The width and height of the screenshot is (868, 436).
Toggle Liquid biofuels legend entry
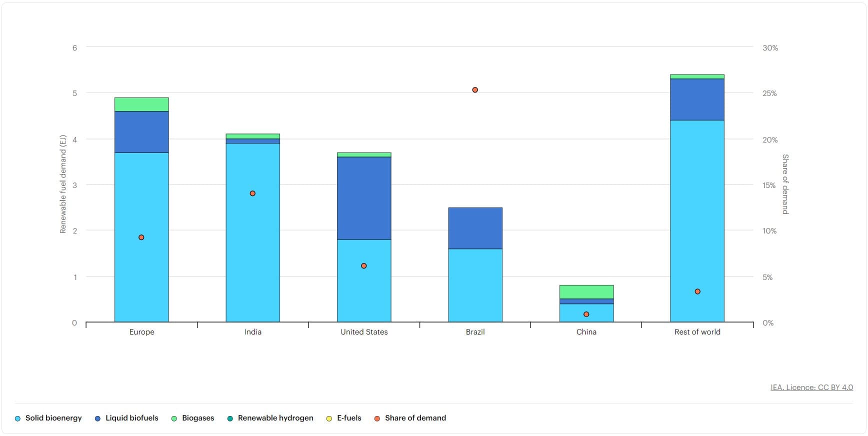[x=131, y=418]
